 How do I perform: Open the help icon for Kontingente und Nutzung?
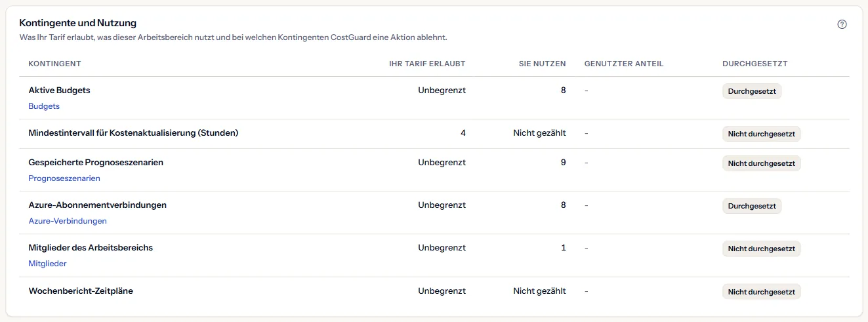pos(842,24)
